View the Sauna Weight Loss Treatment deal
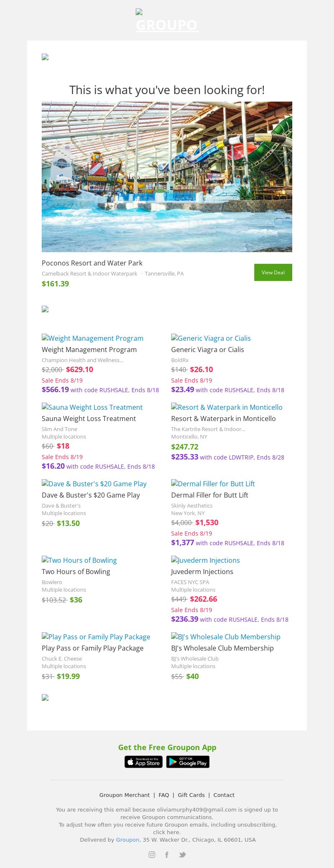334x868 pixels. point(92,407)
